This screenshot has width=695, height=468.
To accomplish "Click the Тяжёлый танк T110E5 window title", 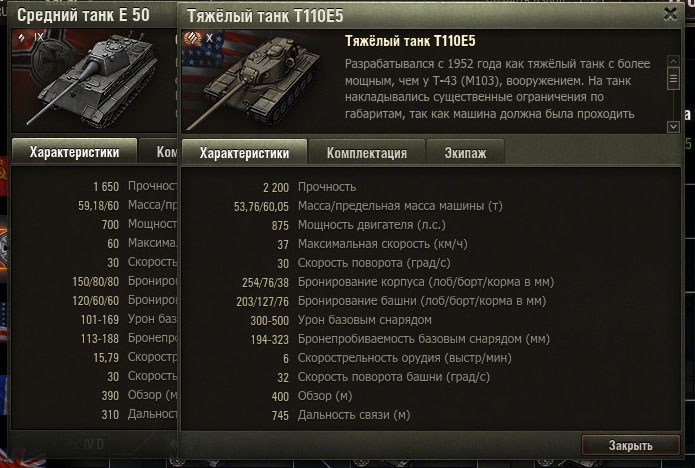I will pos(265,16).
